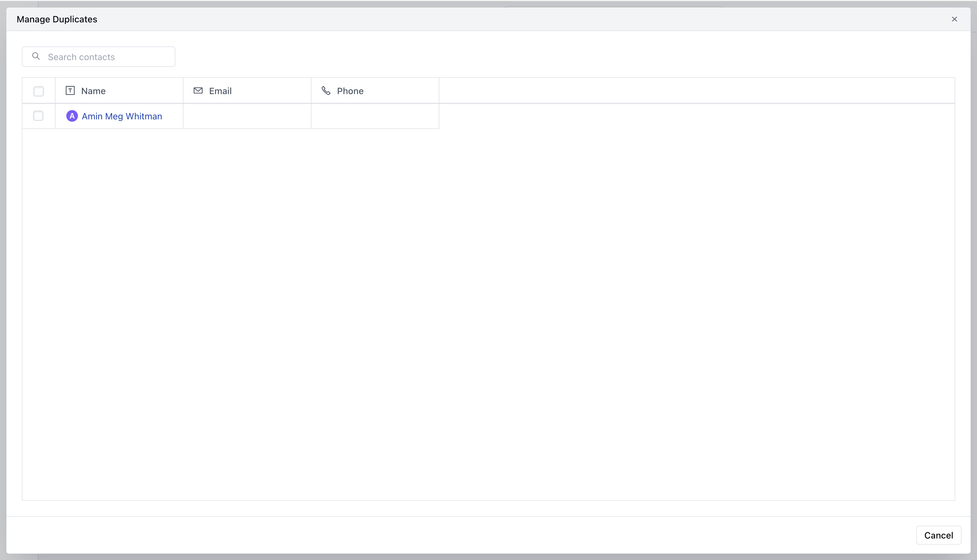Viewport: 977px width, 560px height.
Task: Check the checkbox for Amin Meg Whitman
Action: click(38, 116)
